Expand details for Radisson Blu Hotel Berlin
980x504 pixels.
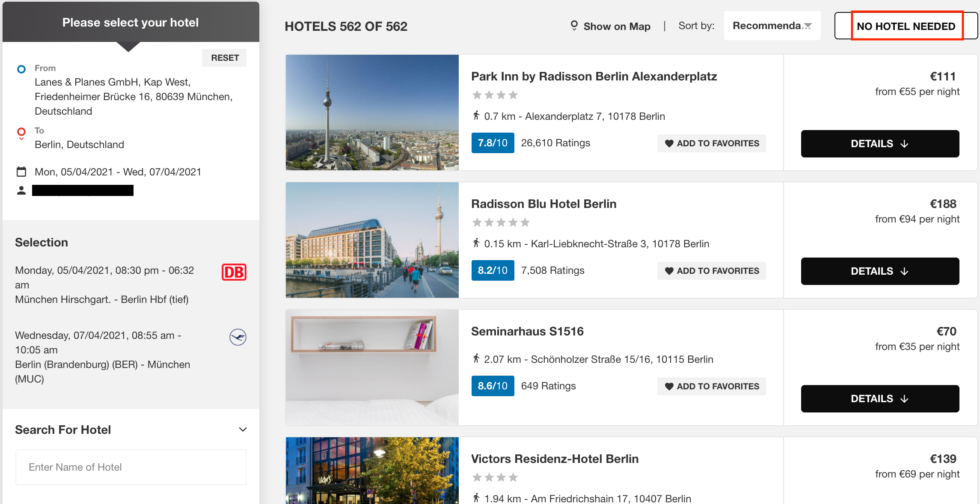(880, 271)
